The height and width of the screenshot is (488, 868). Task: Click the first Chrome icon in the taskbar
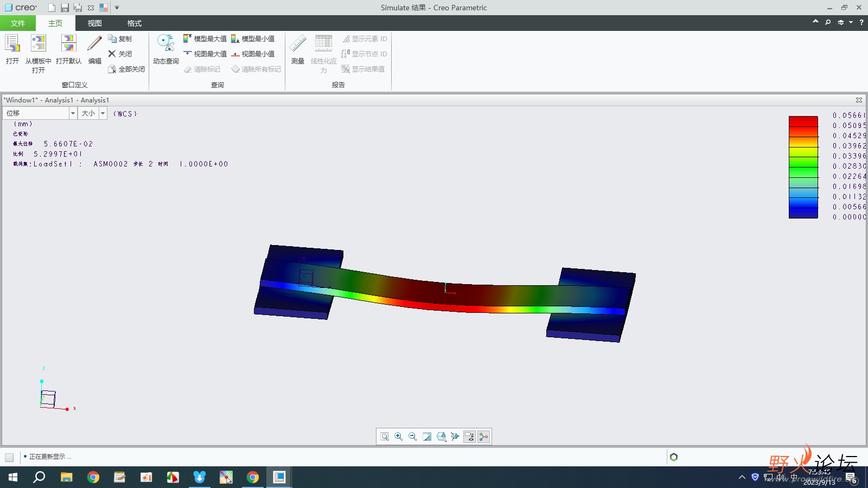click(x=93, y=477)
